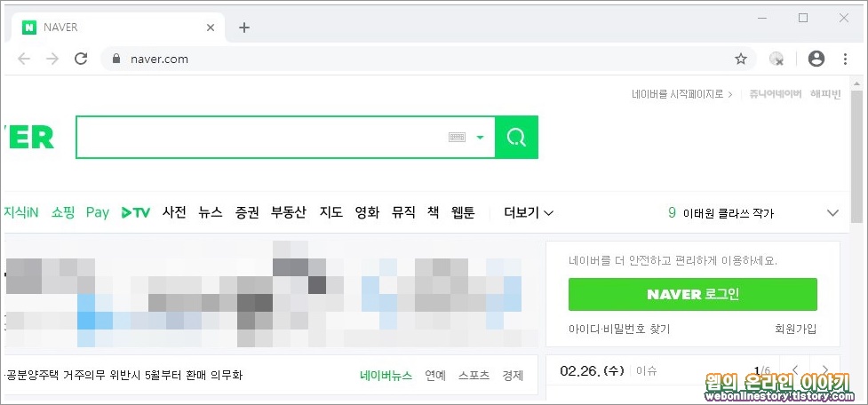Click the 회원가입 link

pos(795,330)
